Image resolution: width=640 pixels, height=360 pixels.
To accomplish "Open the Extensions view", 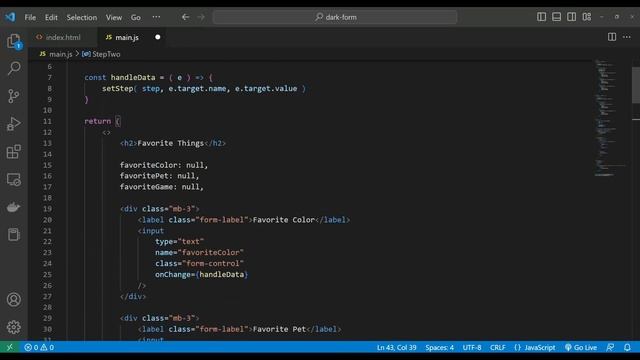I will pyautogui.click(x=14, y=151).
